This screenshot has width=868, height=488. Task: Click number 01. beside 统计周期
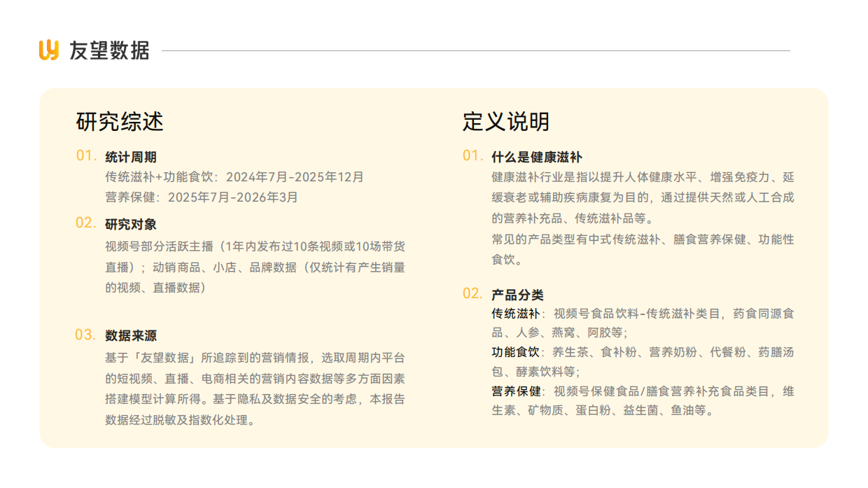pyautogui.click(x=86, y=155)
